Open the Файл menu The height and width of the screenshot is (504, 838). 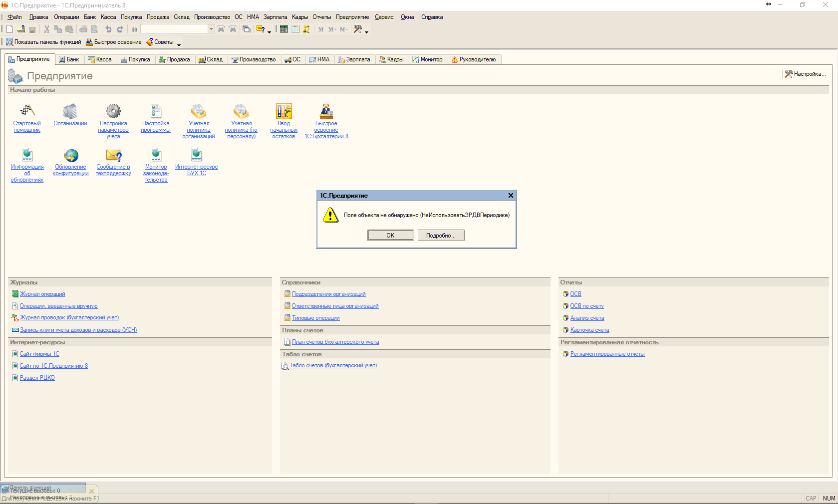14,17
